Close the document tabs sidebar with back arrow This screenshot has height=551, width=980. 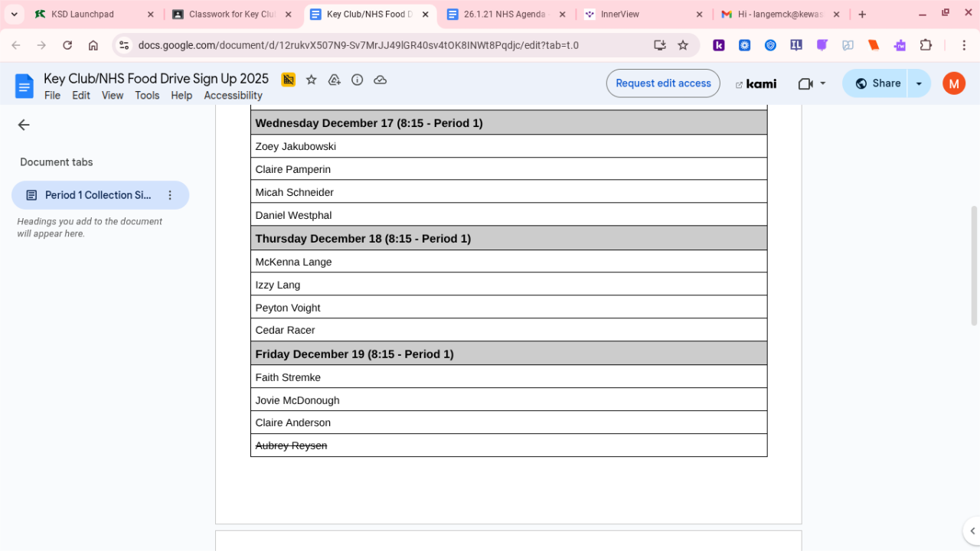pos(24,125)
